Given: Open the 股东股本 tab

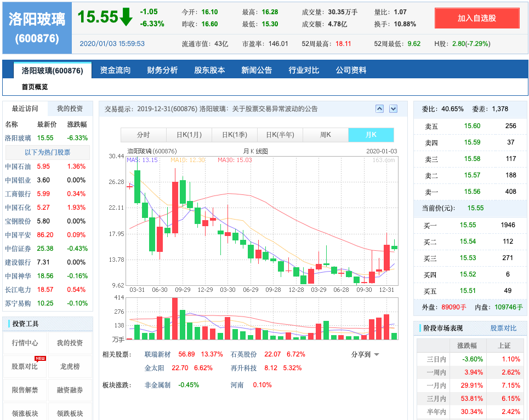Looking at the screenshot, I should (x=209, y=70).
